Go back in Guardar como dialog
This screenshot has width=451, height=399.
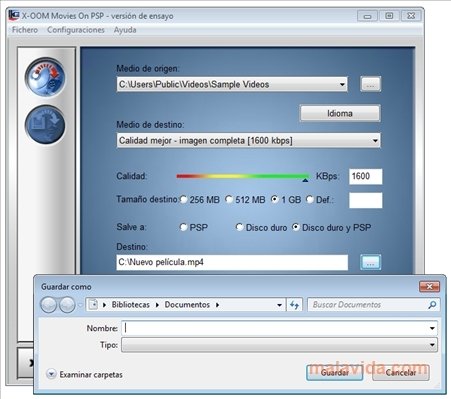point(49,305)
